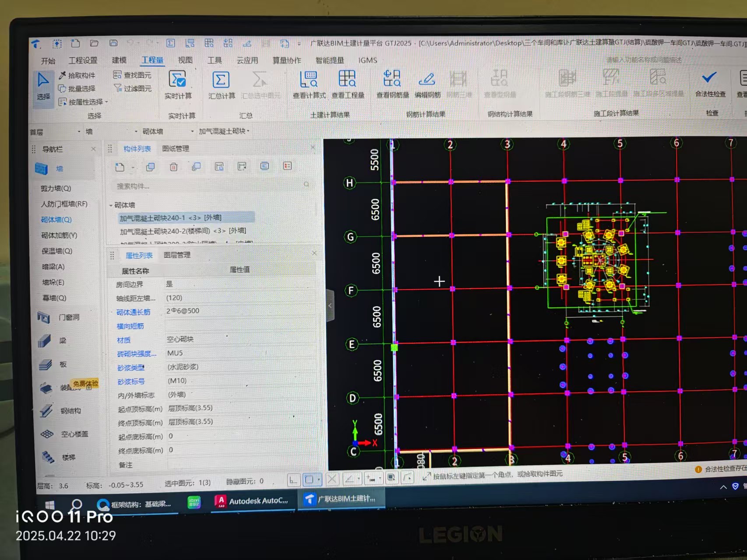Switch to the 视图 ribbon tab
Screen dimensions: 747x560
[x=185, y=60]
